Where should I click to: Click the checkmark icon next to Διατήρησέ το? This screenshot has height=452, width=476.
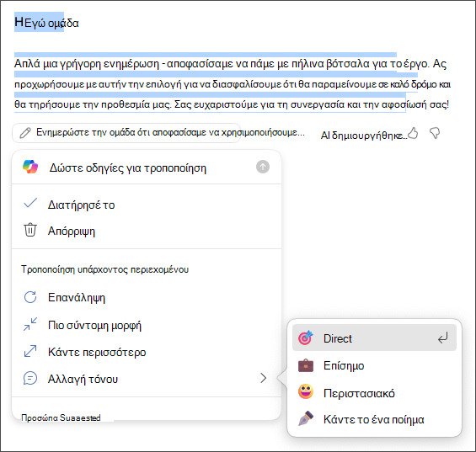pyautogui.click(x=30, y=203)
